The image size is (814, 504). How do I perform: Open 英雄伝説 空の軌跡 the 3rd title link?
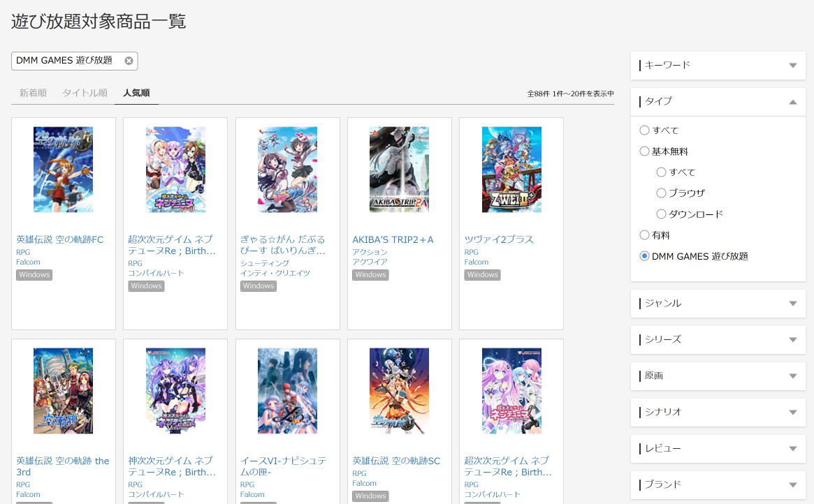tap(63, 467)
